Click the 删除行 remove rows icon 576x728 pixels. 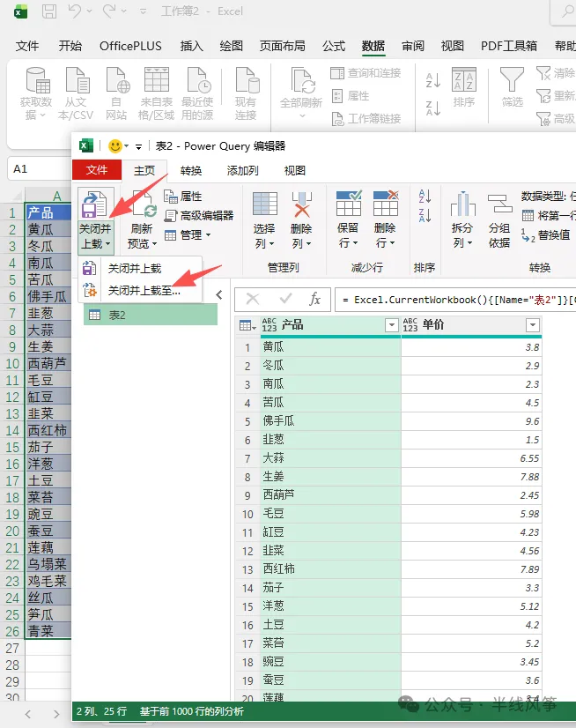(386, 203)
